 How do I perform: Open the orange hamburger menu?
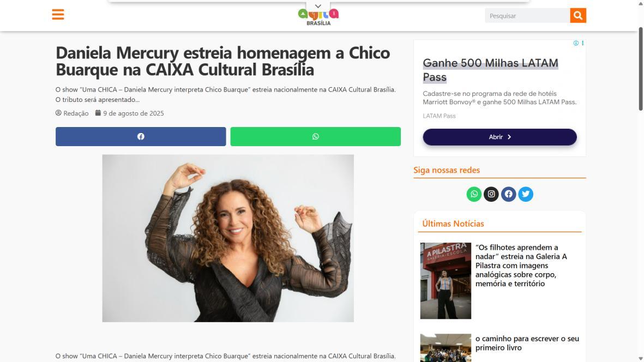pos(58,15)
